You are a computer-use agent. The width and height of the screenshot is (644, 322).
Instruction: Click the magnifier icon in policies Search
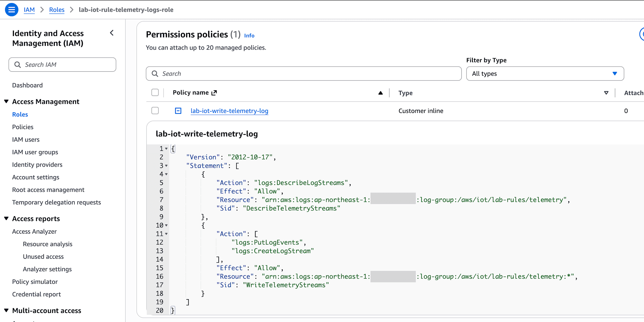coord(155,74)
